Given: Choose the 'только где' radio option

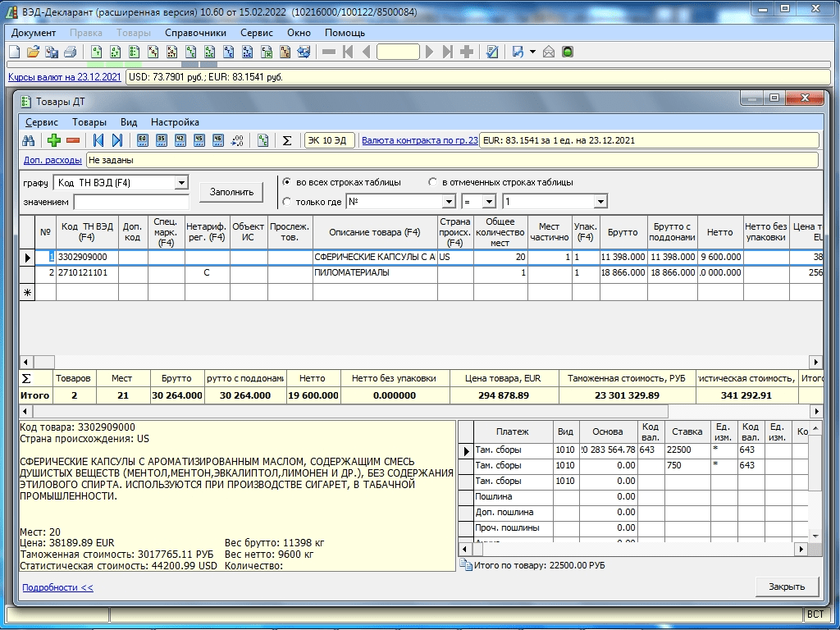Looking at the screenshot, I should [x=286, y=202].
